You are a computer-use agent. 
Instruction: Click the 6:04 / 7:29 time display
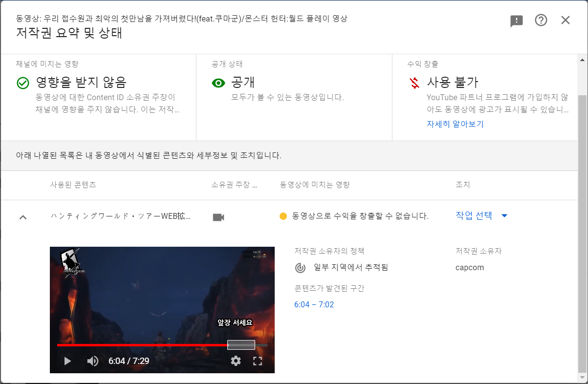pos(129,361)
